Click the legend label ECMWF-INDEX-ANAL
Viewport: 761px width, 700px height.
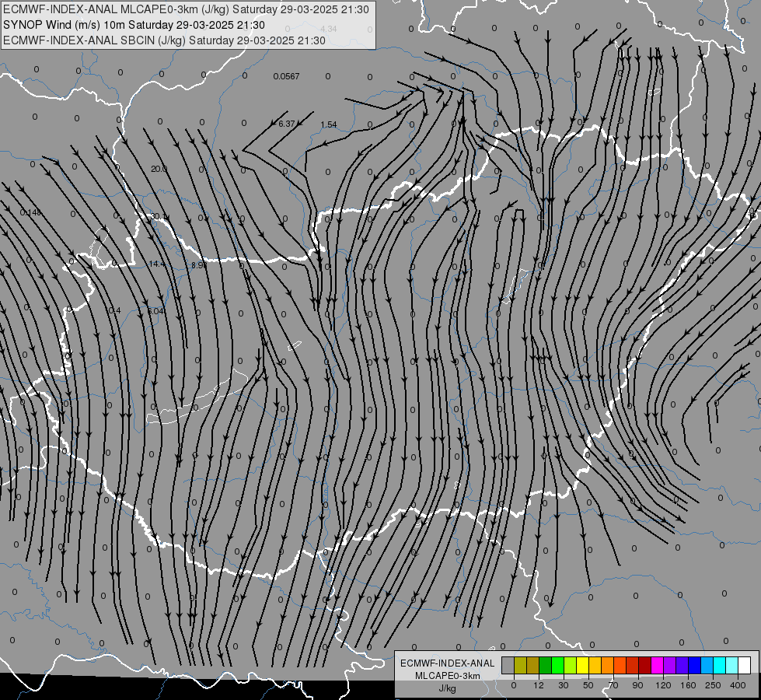tap(448, 663)
